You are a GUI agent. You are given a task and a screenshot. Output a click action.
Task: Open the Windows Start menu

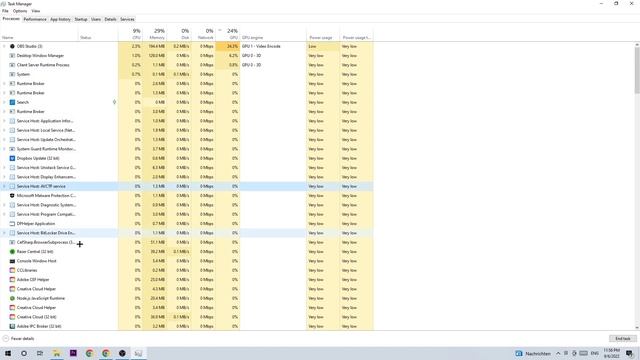(8, 353)
